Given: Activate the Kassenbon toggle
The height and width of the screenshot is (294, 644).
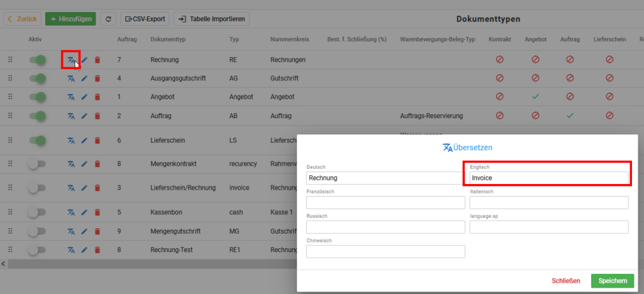Looking at the screenshot, I should click(36, 212).
